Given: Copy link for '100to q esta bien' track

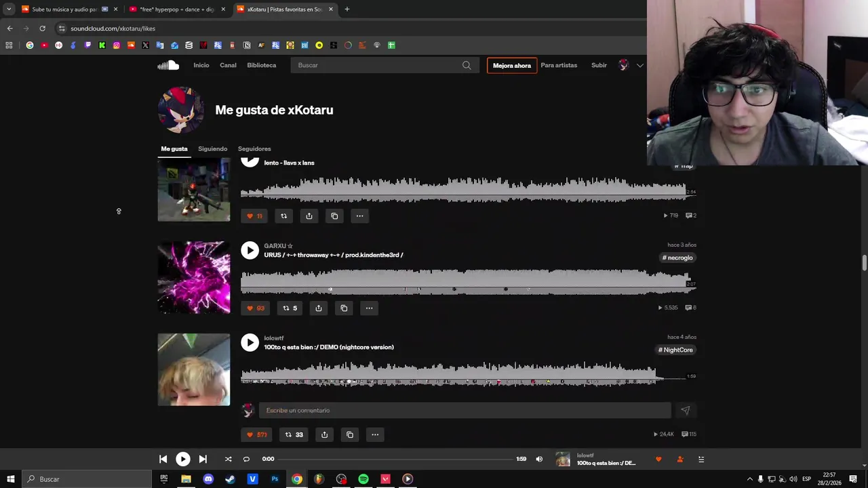Looking at the screenshot, I should pos(350,434).
